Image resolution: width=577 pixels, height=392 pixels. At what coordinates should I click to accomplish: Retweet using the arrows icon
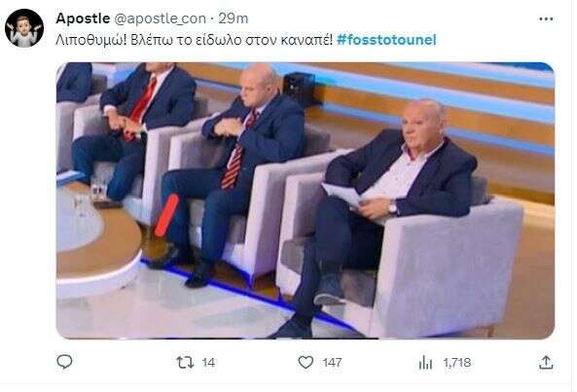click(x=185, y=363)
